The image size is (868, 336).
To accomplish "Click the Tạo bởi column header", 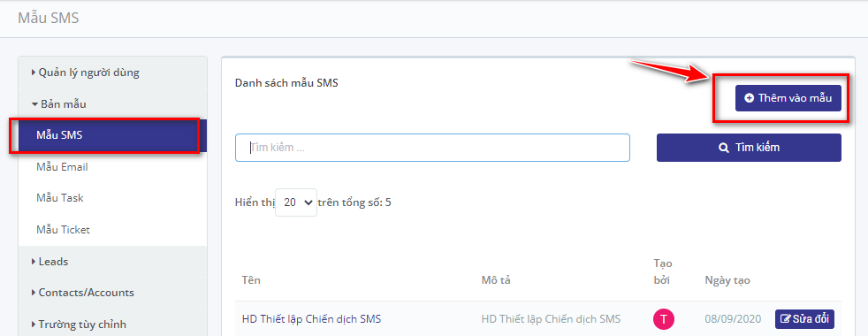I will click(663, 271).
